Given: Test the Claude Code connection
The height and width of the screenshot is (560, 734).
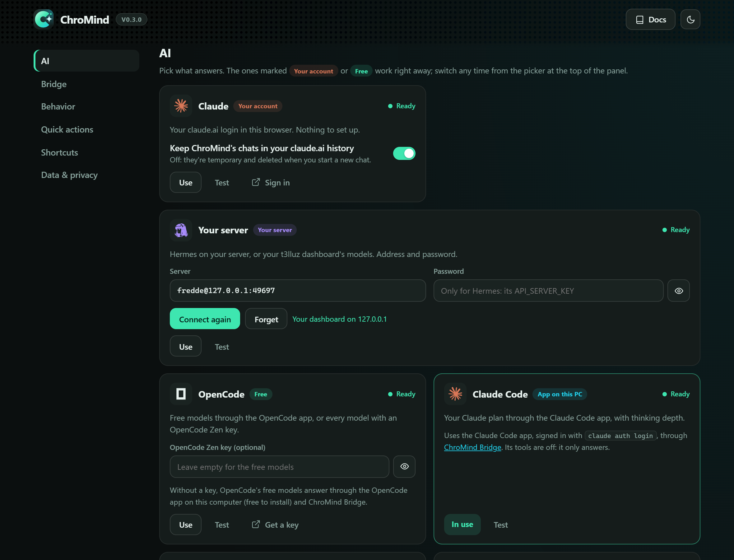Looking at the screenshot, I should pyautogui.click(x=500, y=525).
